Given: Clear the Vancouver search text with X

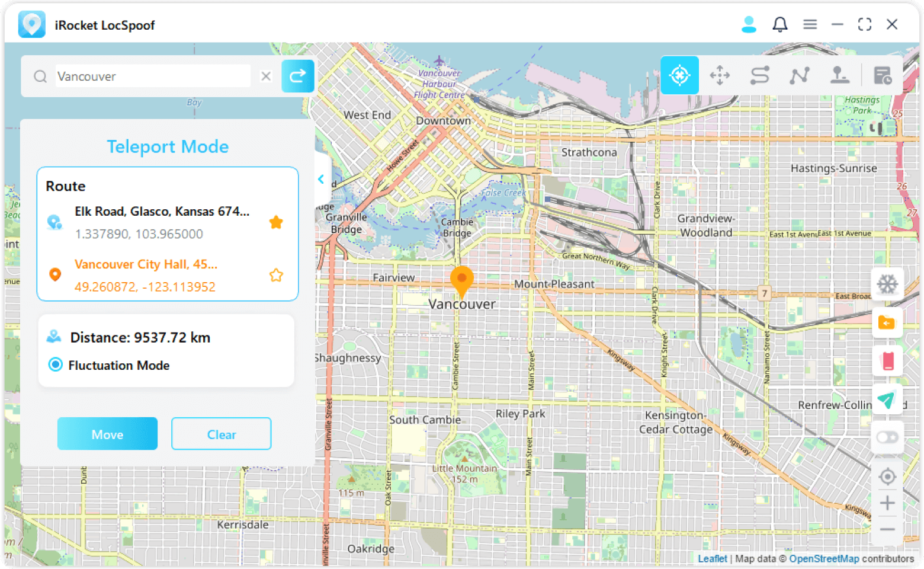Looking at the screenshot, I should click(266, 76).
